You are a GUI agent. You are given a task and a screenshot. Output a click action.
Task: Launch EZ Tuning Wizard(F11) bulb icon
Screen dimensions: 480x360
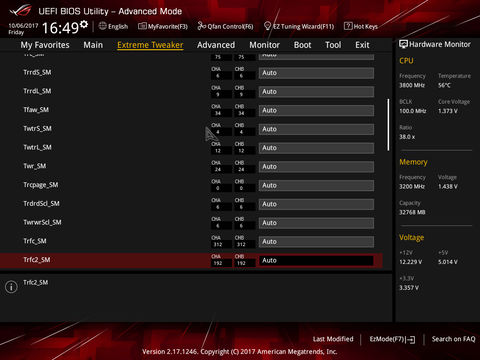[x=267, y=26]
